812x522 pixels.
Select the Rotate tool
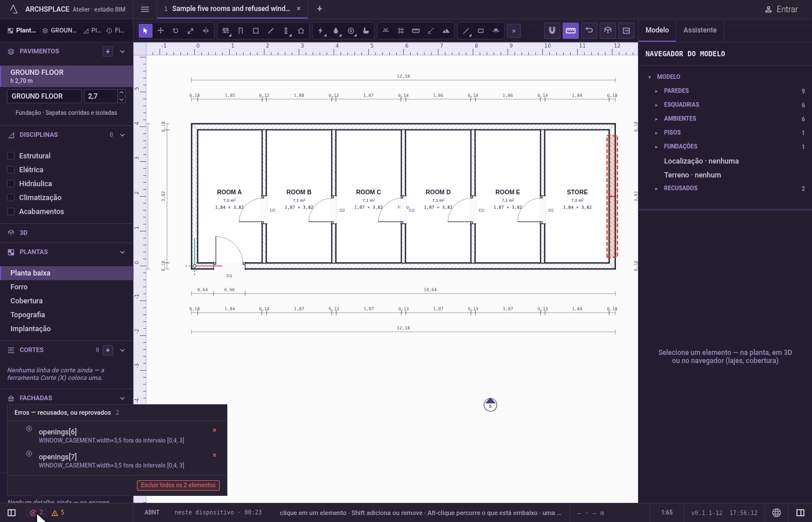point(176,31)
